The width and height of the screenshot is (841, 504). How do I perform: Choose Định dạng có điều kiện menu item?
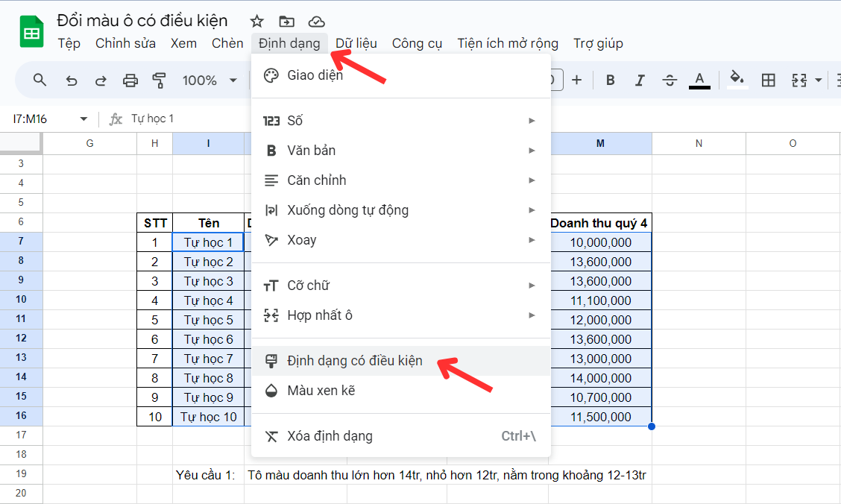(x=355, y=361)
